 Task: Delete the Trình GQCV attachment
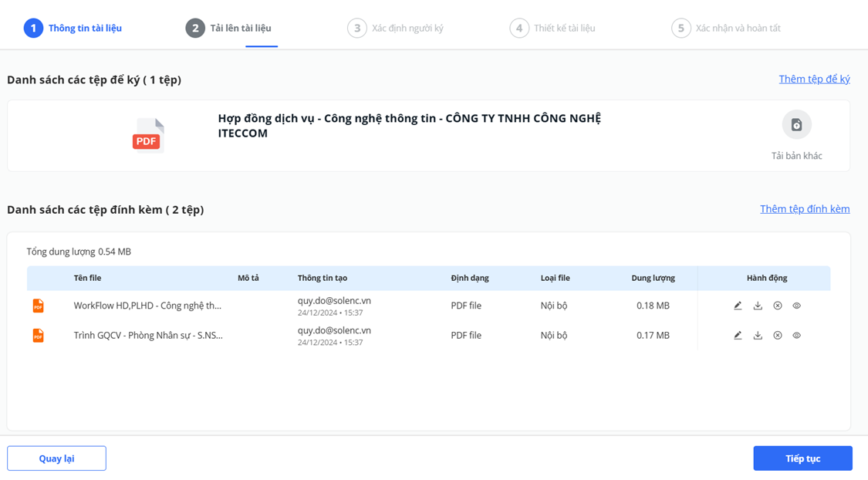(778, 336)
